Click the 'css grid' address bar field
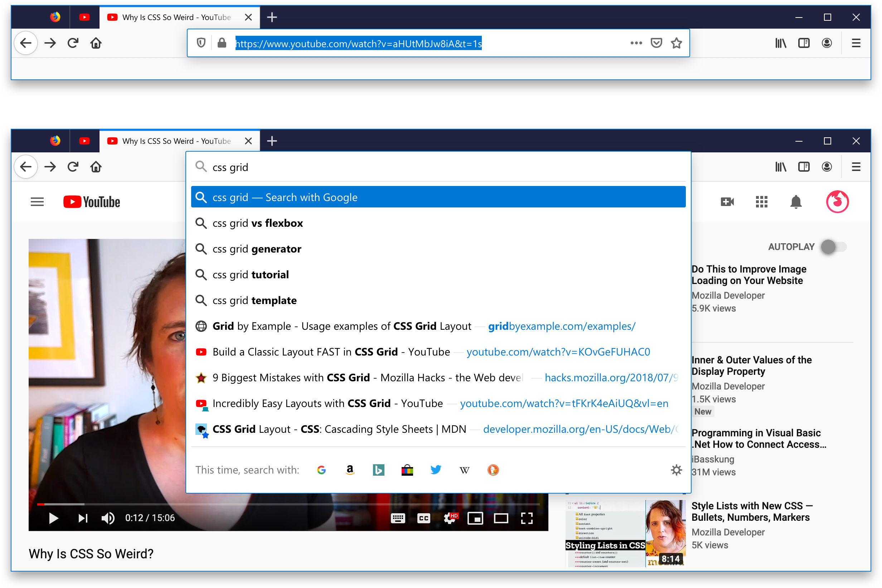The width and height of the screenshot is (882, 588). pyautogui.click(x=438, y=167)
